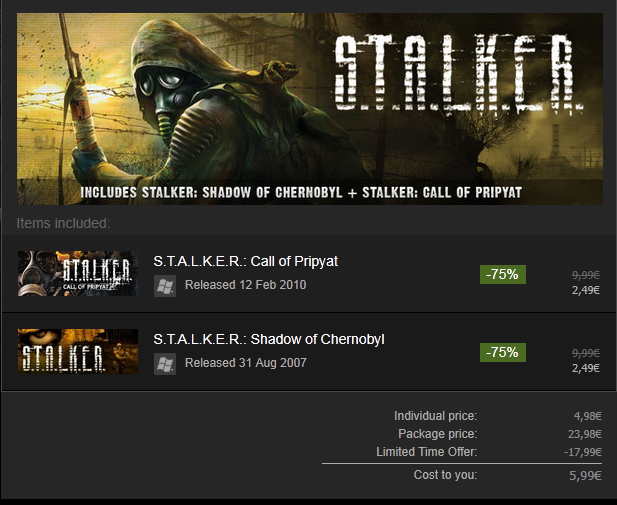The width and height of the screenshot is (617, 505).
Task: Click the Windows icon under Call of Pripyat
Action: tap(165, 286)
